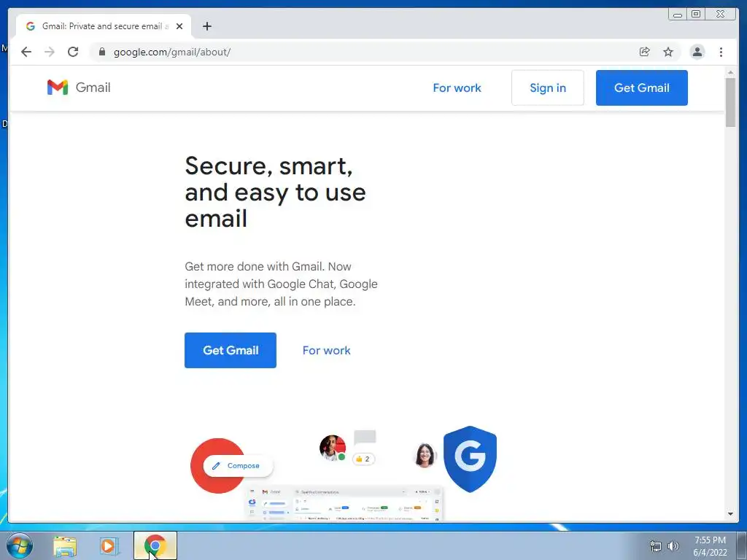Image resolution: width=747 pixels, height=560 pixels.
Task: Restore down the Chrome window
Action: click(x=695, y=15)
